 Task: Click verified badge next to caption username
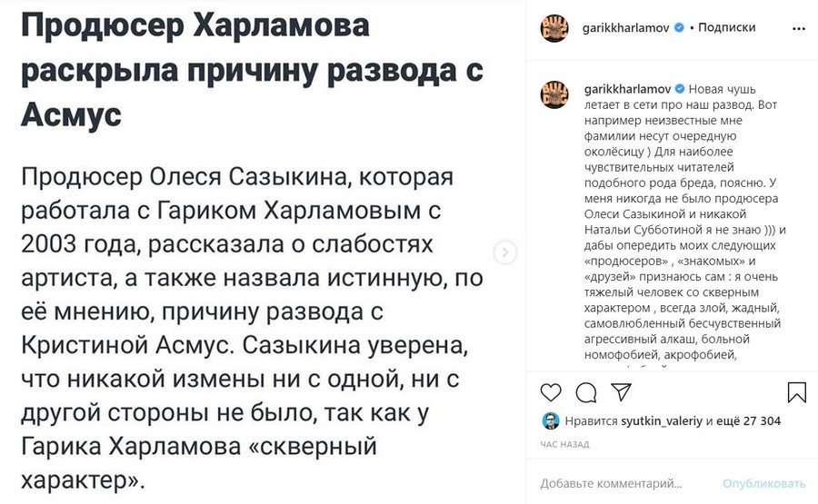point(678,90)
